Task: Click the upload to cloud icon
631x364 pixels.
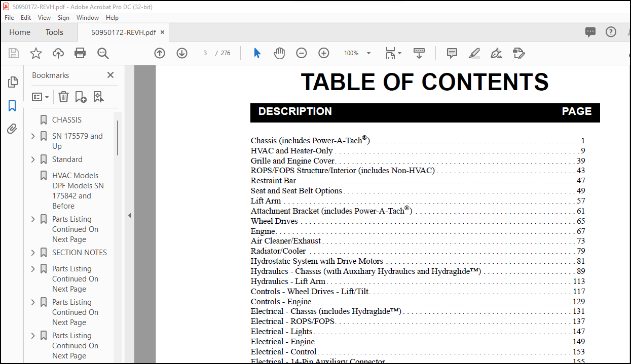Action: (58, 53)
